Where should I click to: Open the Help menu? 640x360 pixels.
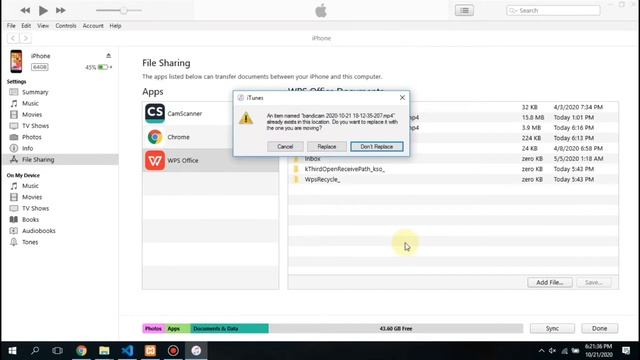(116, 26)
